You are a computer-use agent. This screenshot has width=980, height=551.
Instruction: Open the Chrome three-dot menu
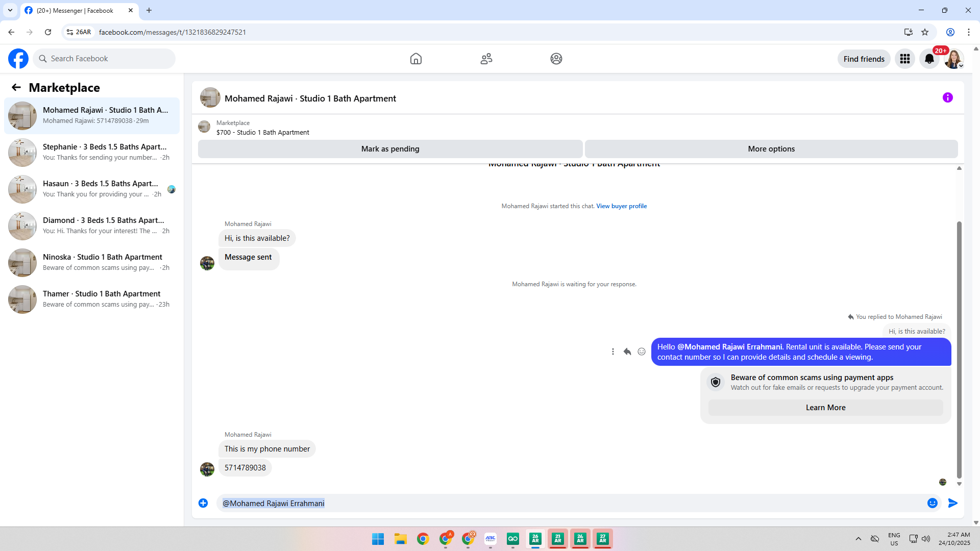click(969, 32)
